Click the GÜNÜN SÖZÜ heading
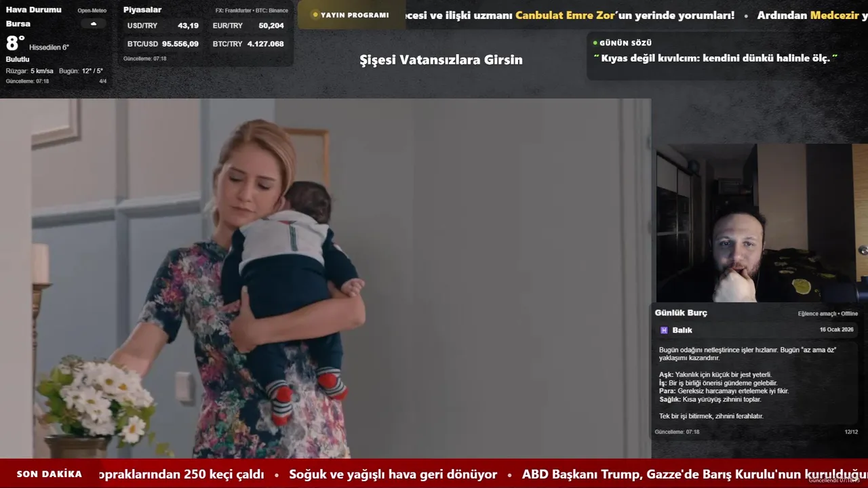The height and width of the screenshot is (488, 868). coord(625,43)
